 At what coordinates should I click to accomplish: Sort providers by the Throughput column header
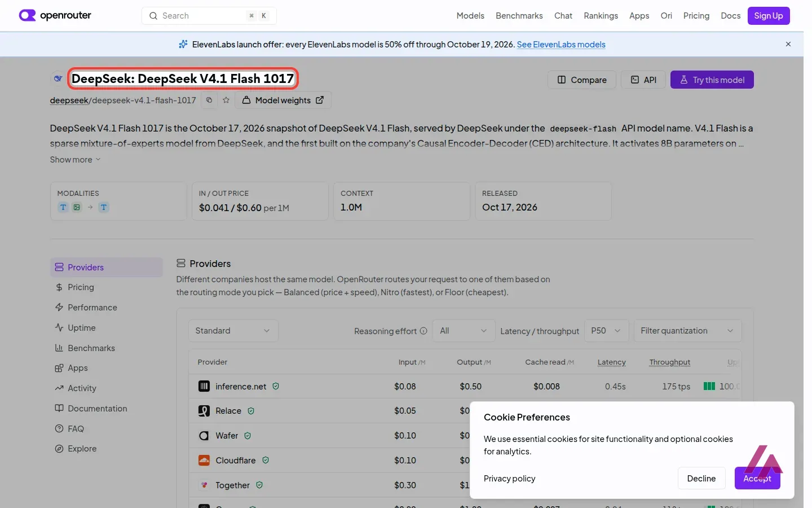click(x=670, y=362)
